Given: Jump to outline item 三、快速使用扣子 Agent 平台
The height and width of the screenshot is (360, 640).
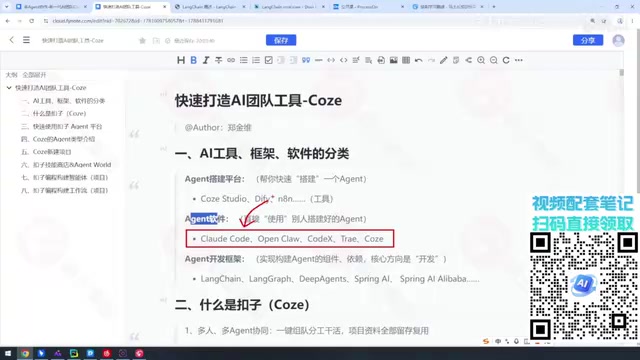Looking at the screenshot, I should (62, 127).
